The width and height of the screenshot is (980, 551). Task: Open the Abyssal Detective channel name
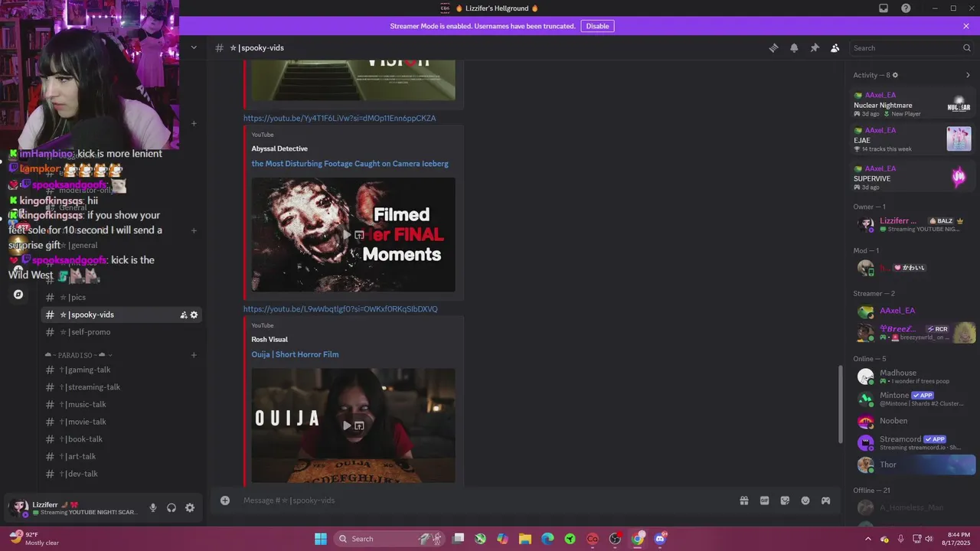coord(279,148)
